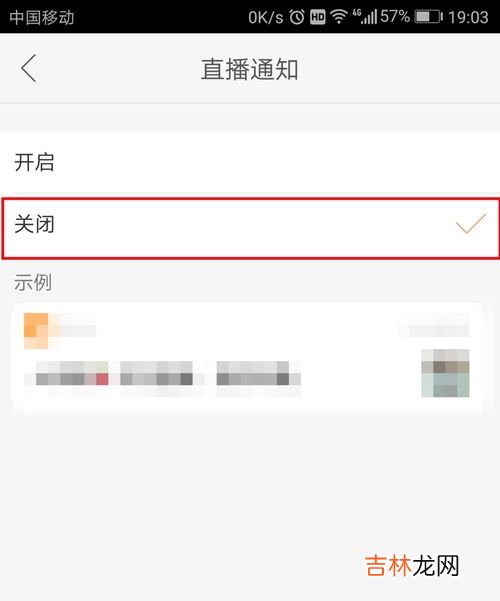Tap the back arrow icon
The height and width of the screenshot is (601, 500).
tap(29, 68)
